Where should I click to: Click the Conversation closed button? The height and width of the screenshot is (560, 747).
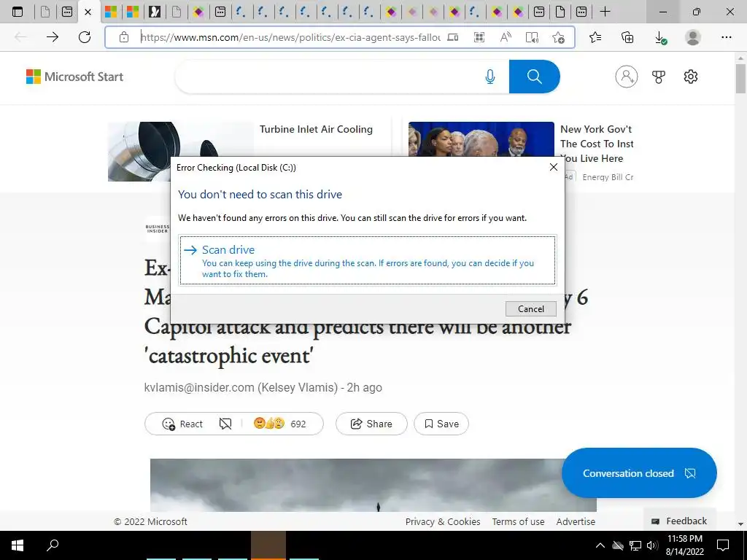(639, 472)
